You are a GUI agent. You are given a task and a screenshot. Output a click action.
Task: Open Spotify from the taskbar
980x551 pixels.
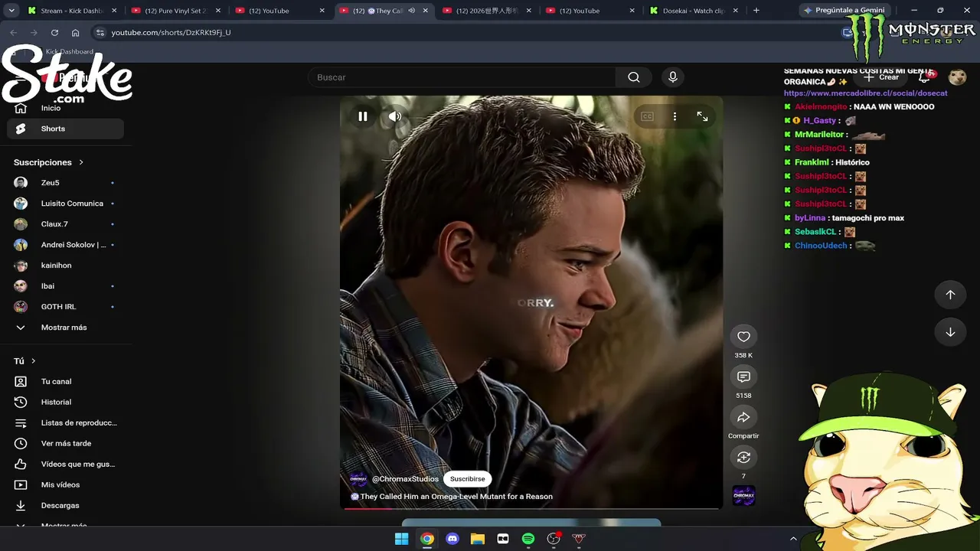coord(528,539)
